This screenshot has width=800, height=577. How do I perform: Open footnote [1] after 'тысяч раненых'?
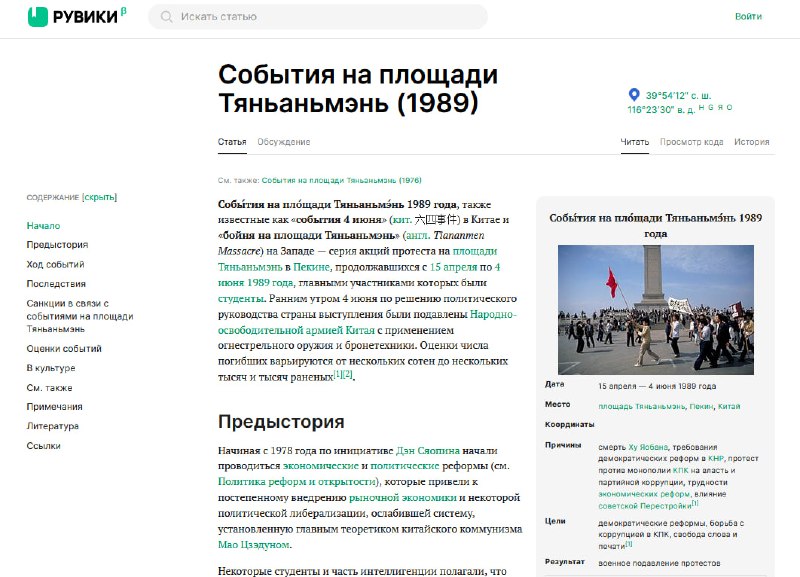point(338,375)
